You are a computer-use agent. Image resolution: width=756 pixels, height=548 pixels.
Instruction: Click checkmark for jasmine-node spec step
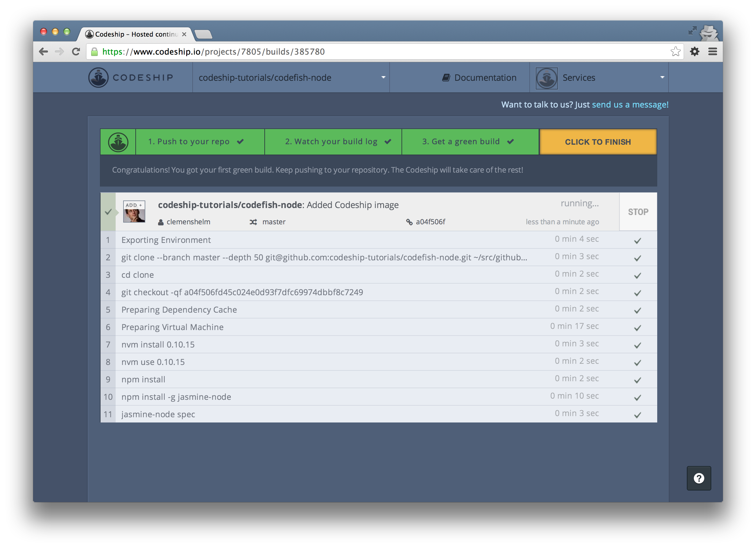(x=637, y=415)
